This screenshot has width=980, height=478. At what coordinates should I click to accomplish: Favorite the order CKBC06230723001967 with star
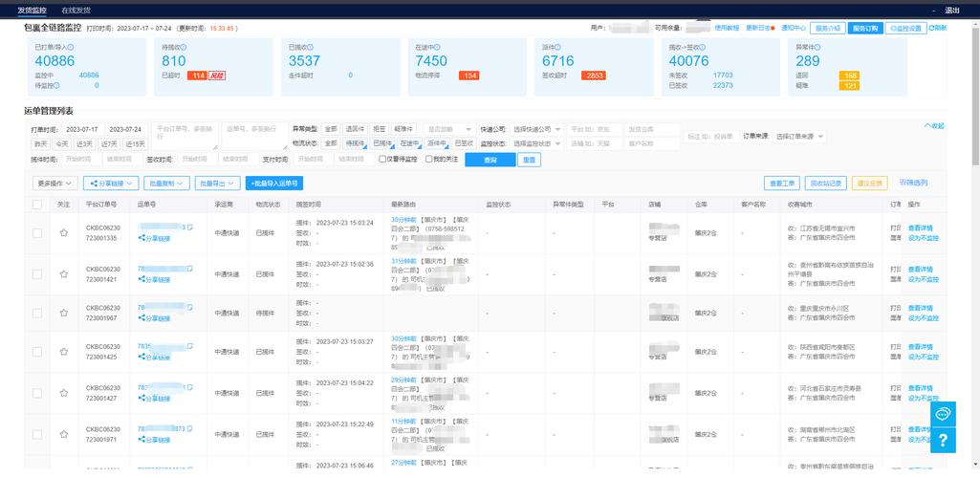[x=64, y=314]
